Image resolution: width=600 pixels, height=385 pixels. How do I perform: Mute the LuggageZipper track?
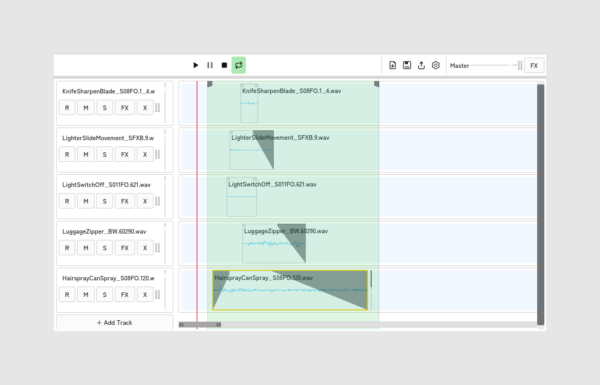click(x=86, y=248)
